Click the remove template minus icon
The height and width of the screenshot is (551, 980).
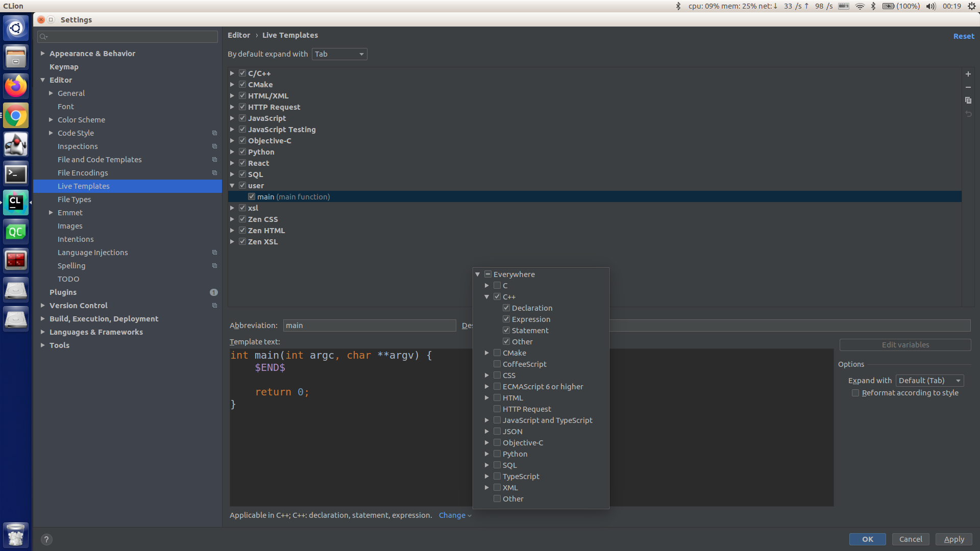[x=968, y=87]
